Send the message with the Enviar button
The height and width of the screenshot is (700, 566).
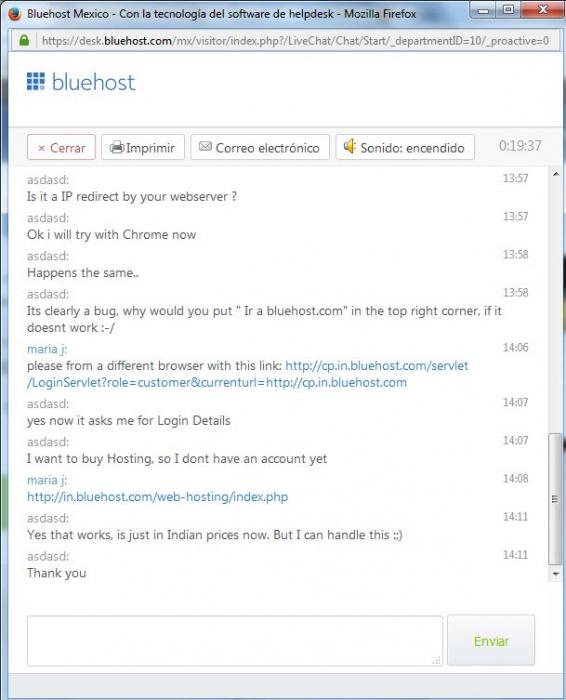coord(491,641)
